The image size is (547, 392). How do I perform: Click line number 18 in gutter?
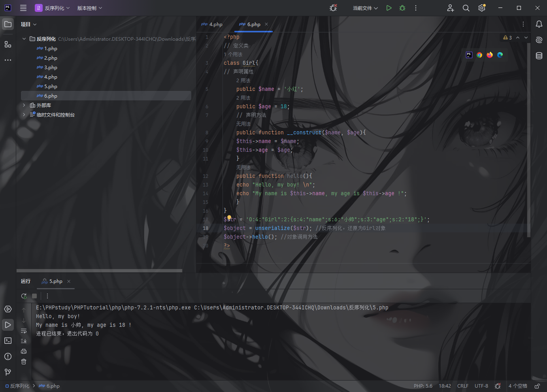[x=206, y=228]
